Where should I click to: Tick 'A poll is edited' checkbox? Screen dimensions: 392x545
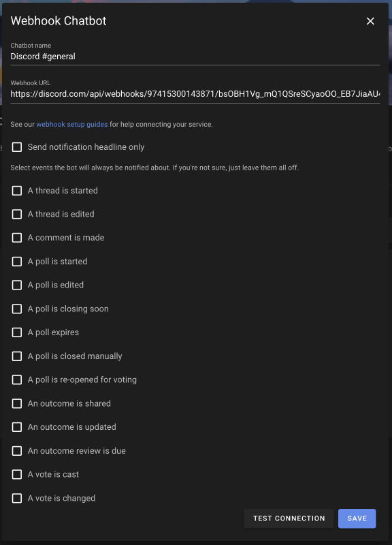click(16, 285)
